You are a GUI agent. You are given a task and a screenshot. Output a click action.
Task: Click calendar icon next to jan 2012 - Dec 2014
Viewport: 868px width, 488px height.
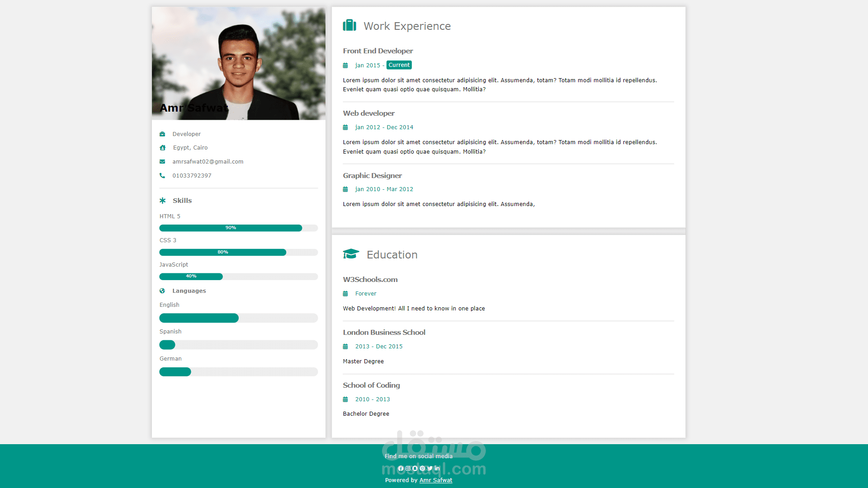(345, 127)
